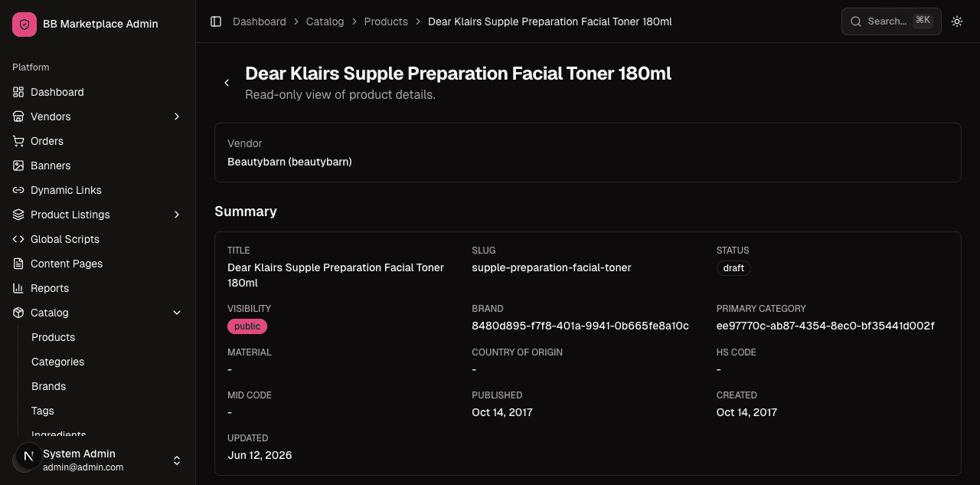The image size is (980, 485).
Task: Click the Catalog box icon
Action: 18,313
